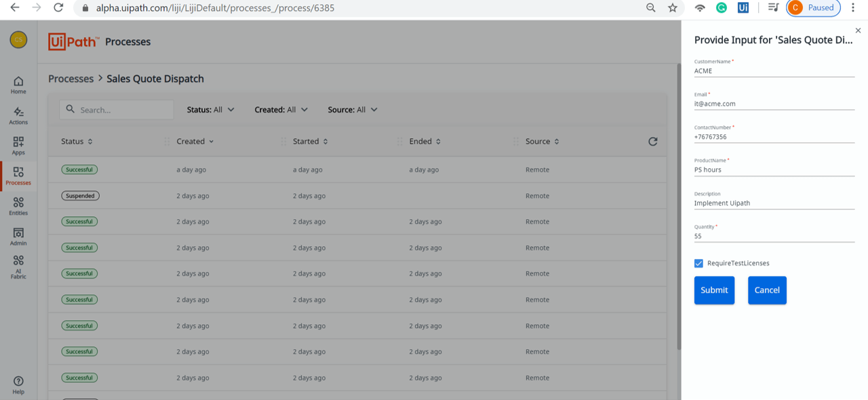Open the browser zoom magnifier icon
868x400 pixels.
pyautogui.click(x=651, y=8)
